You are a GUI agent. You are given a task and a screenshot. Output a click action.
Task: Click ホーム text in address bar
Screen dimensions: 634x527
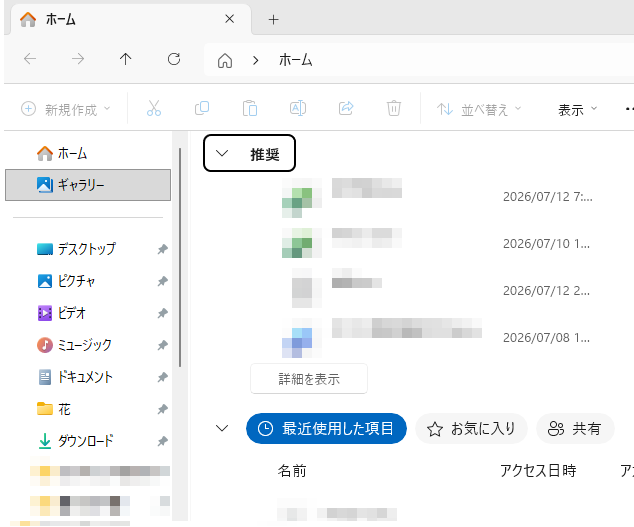point(295,60)
